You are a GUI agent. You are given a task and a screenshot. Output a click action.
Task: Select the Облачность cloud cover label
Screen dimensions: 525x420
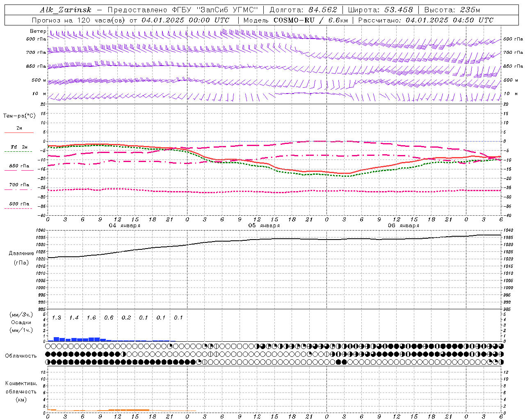21,356
